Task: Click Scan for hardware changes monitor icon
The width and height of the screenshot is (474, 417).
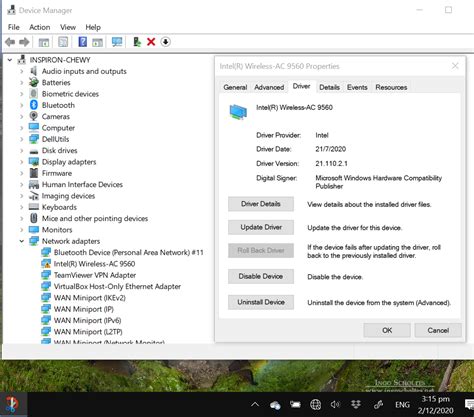Action: pyautogui.click(x=117, y=42)
